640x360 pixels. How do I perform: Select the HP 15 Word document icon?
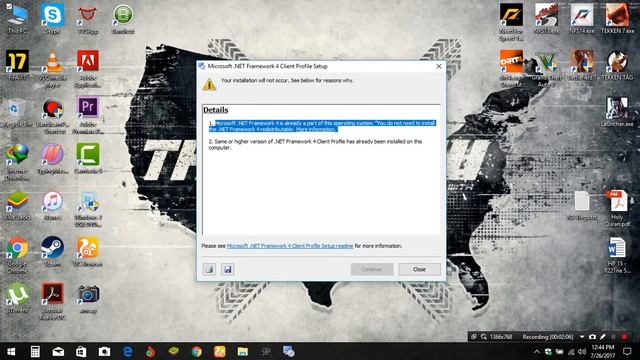[616, 255]
